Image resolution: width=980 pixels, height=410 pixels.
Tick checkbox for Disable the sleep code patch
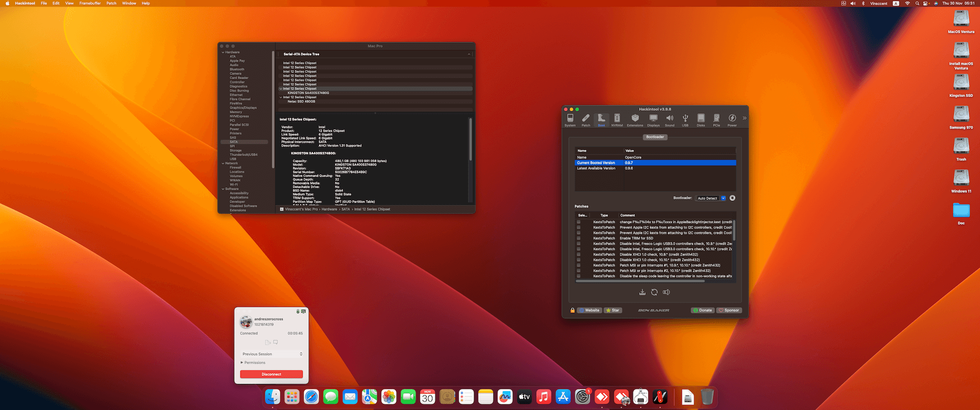(x=578, y=276)
